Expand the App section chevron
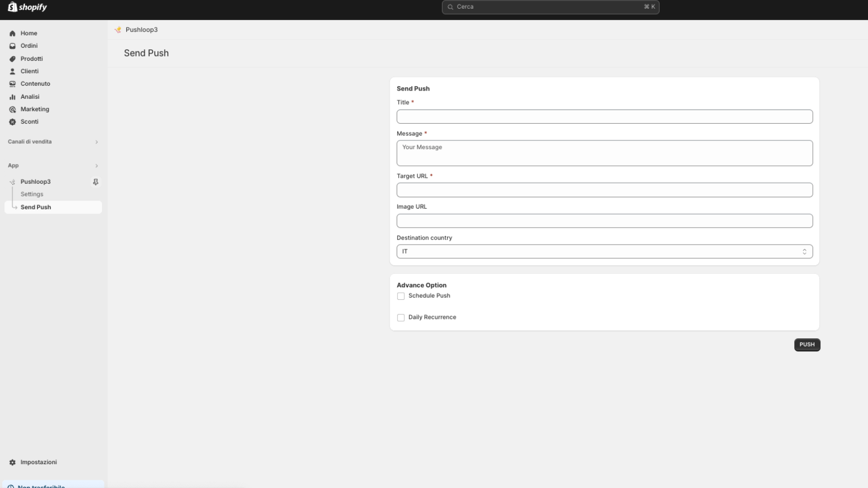Viewport: 868px width, 488px height. click(x=97, y=166)
